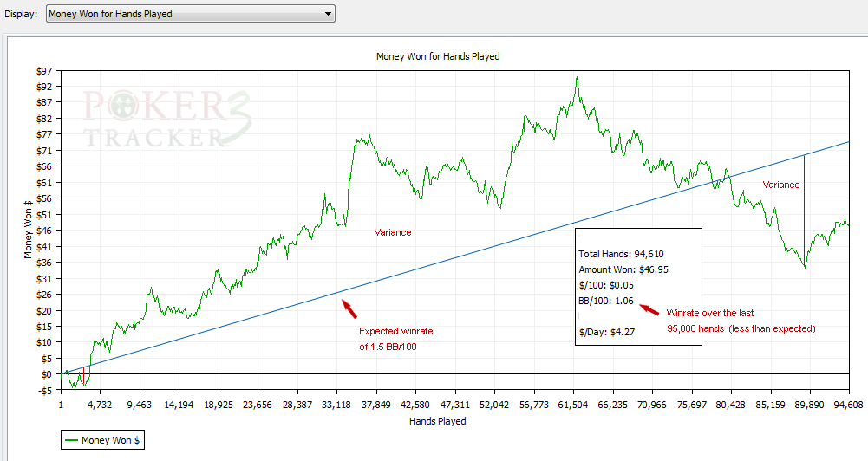Click the x-axis label 9,463
The height and width of the screenshot is (461, 868).
pyautogui.click(x=139, y=405)
